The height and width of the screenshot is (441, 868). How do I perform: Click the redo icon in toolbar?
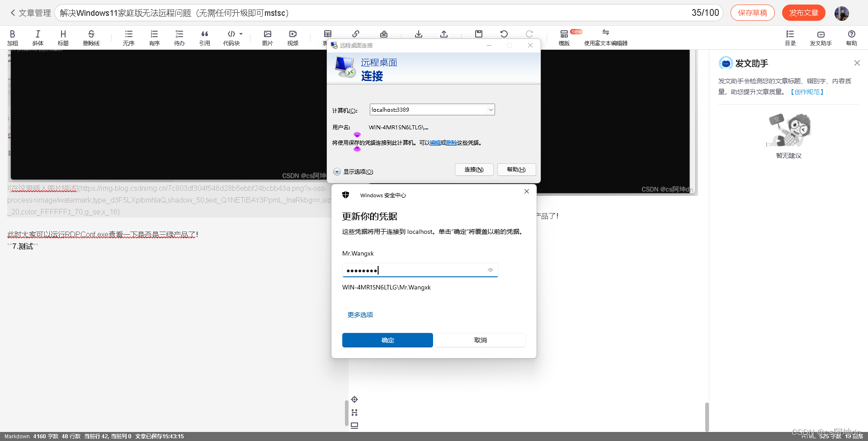click(x=529, y=34)
